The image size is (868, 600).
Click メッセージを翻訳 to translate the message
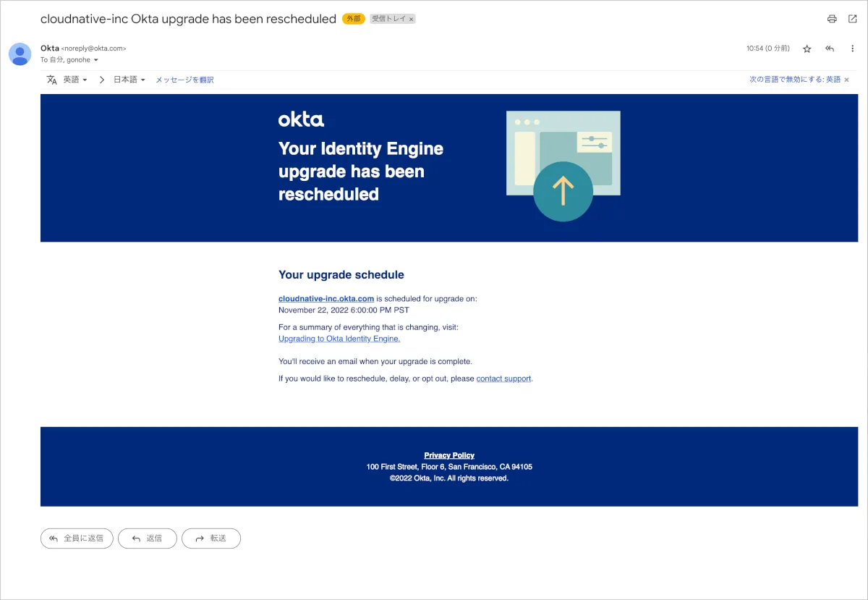tap(184, 80)
